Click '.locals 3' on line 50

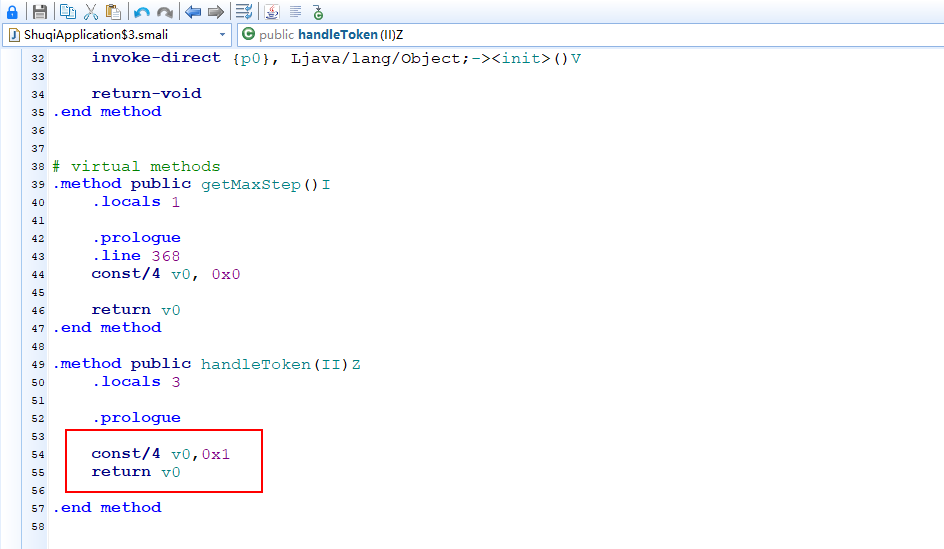click(136, 382)
